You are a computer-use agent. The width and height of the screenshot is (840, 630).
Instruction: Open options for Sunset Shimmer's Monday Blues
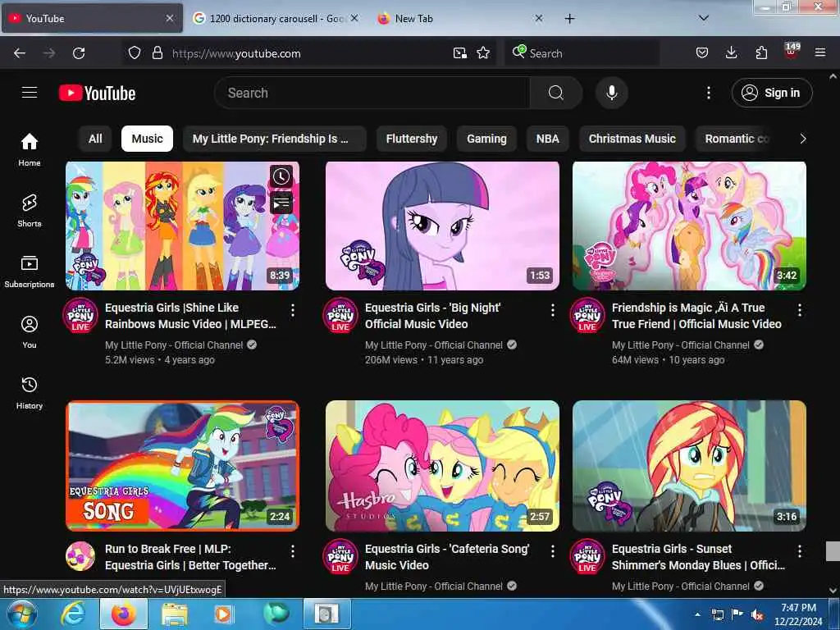click(x=799, y=551)
